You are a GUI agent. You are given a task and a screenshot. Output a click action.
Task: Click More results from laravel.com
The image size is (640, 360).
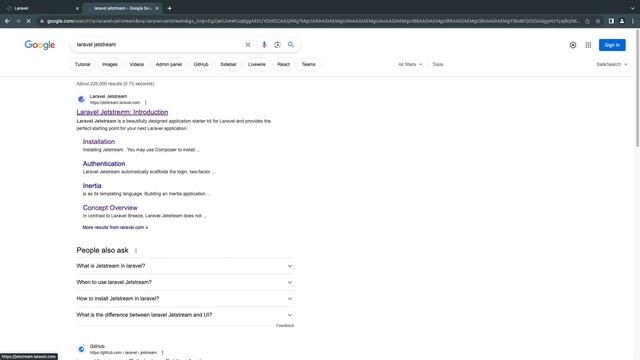pos(115,227)
